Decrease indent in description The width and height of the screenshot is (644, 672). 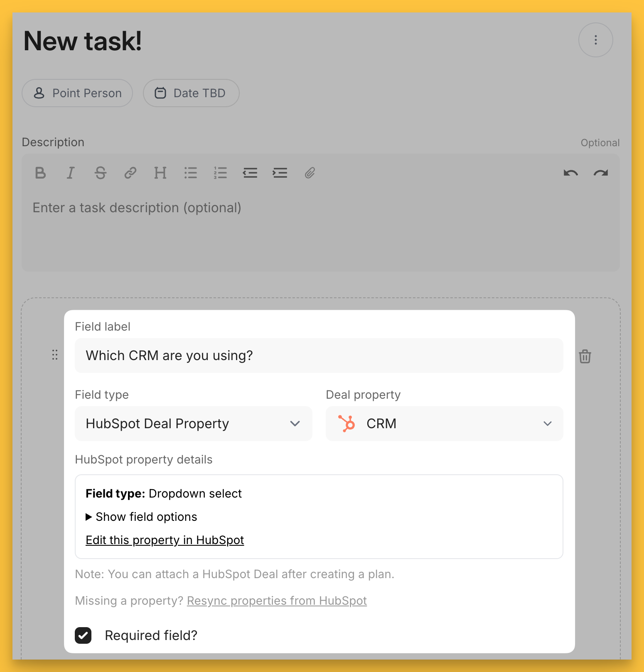click(x=250, y=173)
